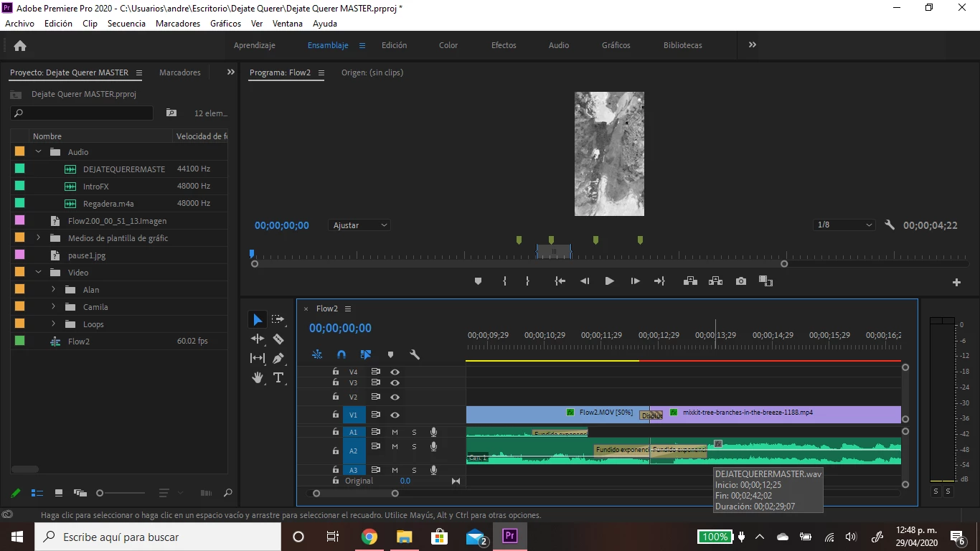Collapse the Audio bin folder

click(39, 152)
